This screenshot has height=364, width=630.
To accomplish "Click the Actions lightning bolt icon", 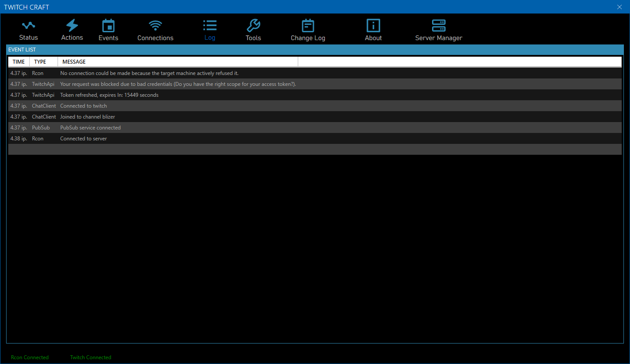I will pos(72,25).
